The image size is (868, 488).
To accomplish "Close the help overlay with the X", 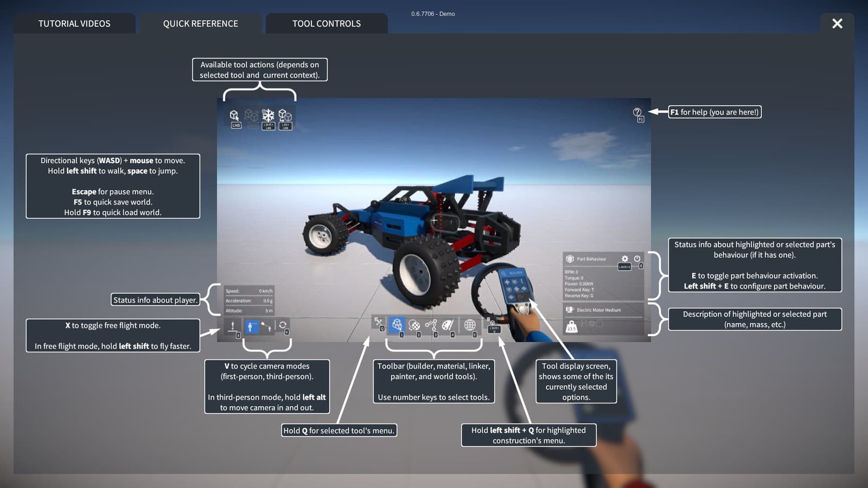I will point(837,23).
